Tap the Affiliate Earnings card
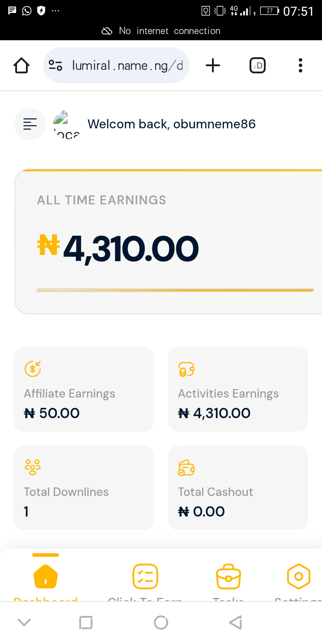Viewport: 322px width, 644px height. [84, 389]
